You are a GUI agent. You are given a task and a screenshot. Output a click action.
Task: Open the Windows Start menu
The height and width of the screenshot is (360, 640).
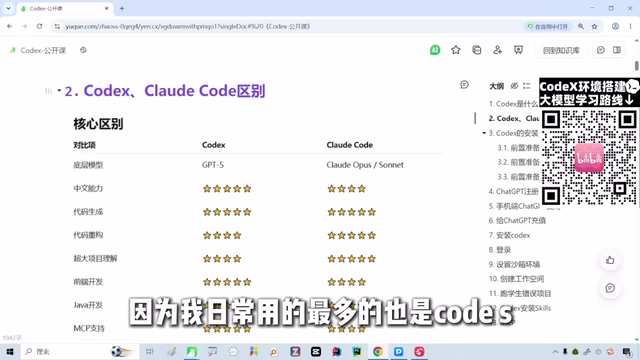tap(10, 351)
